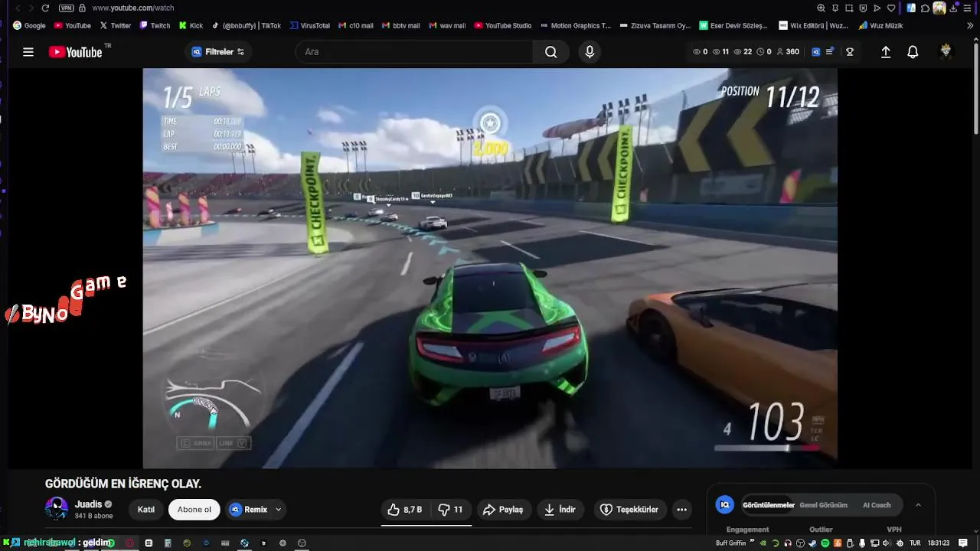Focus the Ara search box
The height and width of the screenshot is (551, 980).
tap(413, 52)
